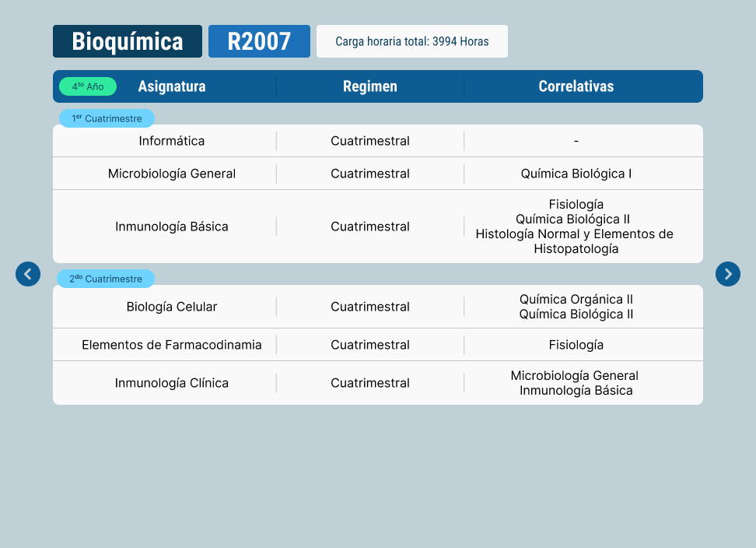The image size is (756, 548).
Task: Click Elementos de Farmacodinamia subject
Action: pos(172,345)
